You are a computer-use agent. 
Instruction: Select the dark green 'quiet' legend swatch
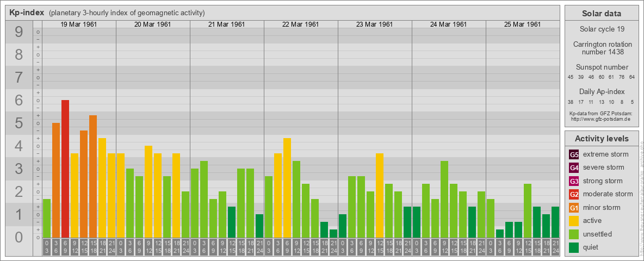[574, 247]
